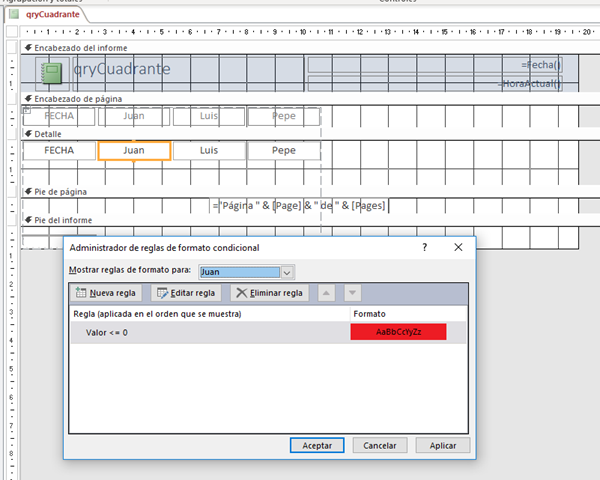Viewport: 600px width, 480px height.
Task: Select the Pie de página section bar
Action: click(310, 192)
